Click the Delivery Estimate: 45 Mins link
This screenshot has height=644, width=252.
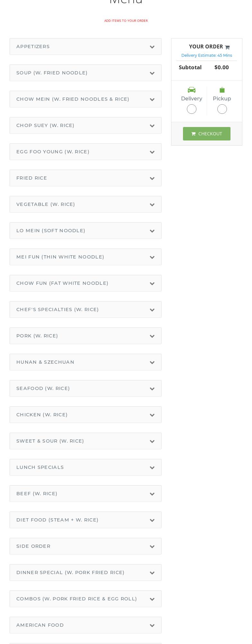coord(206,55)
